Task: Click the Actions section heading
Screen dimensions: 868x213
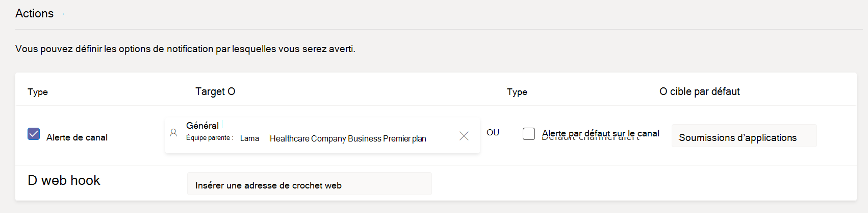Action: click(x=35, y=14)
